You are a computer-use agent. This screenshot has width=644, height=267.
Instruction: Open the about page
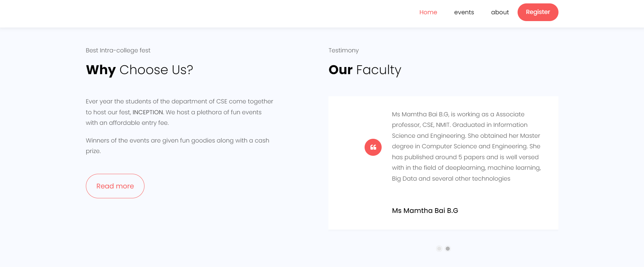pyautogui.click(x=500, y=12)
